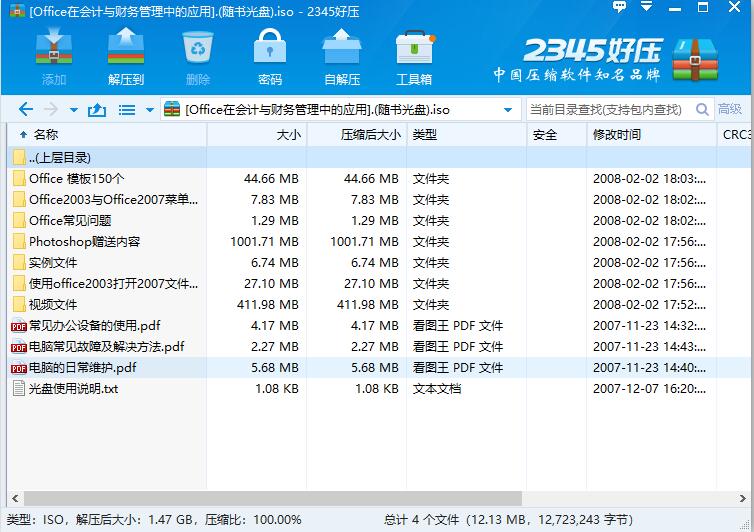Click the 高级 advanced search link
Viewport: 754px width, 532px height.
click(x=729, y=109)
